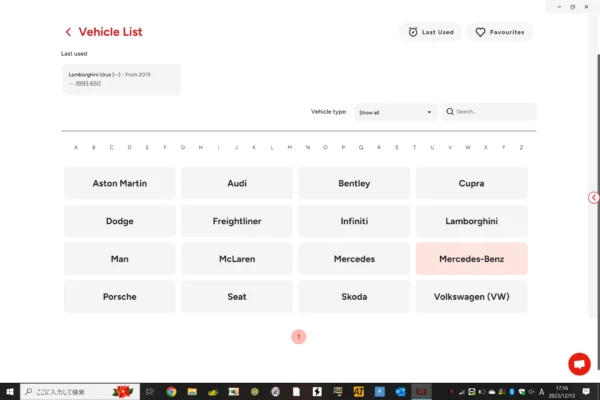Image resolution: width=600 pixels, height=400 pixels.
Task: Open the Windows Start menu
Action: 10,392
